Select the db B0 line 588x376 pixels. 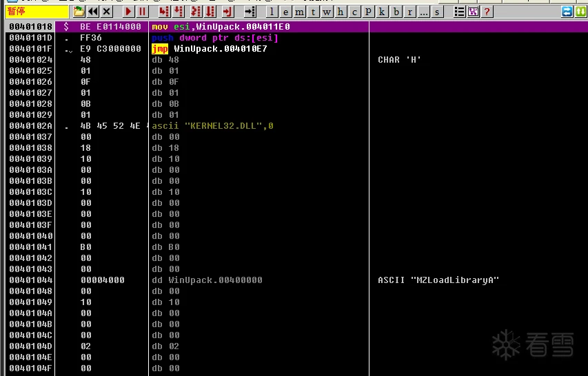point(165,247)
